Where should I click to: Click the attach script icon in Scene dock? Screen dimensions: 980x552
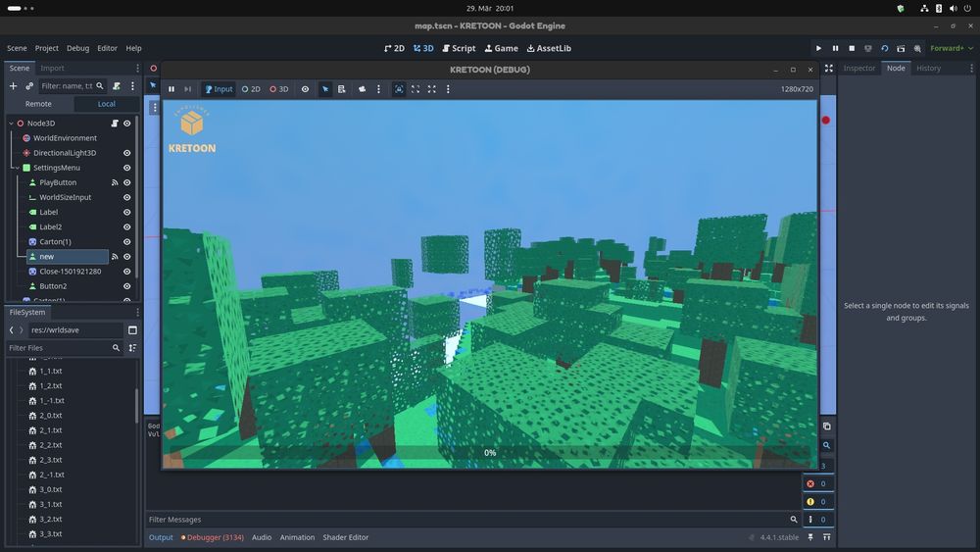(x=117, y=85)
